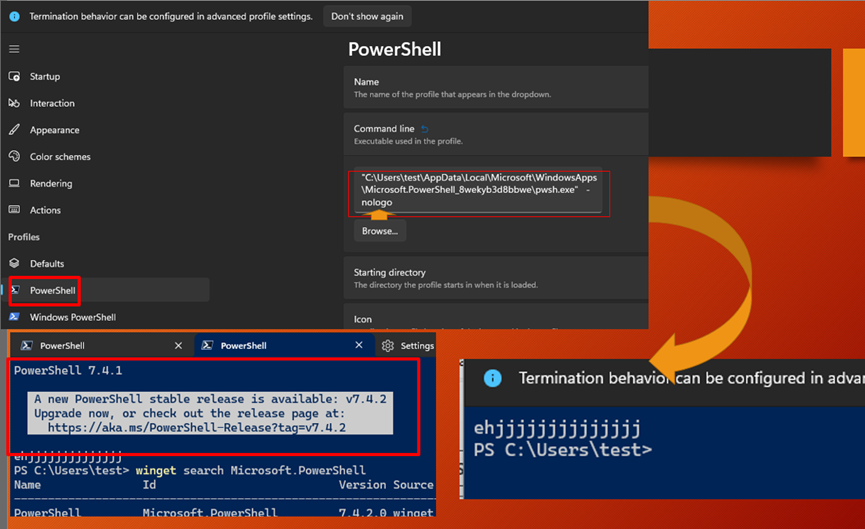Image resolution: width=865 pixels, height=529 pixels.
Task: Click the Browse... button
Action: (380, 231)
